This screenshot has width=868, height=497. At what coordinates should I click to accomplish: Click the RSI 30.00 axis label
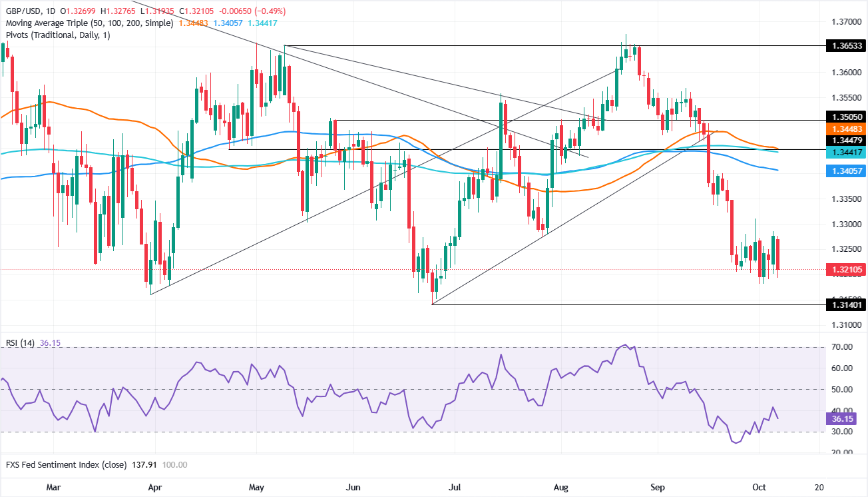coord(841,432)
